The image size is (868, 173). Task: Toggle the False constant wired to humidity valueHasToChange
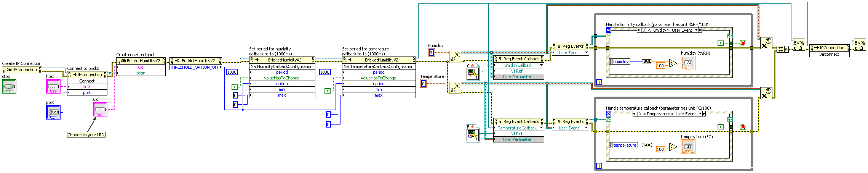(235, 87)
